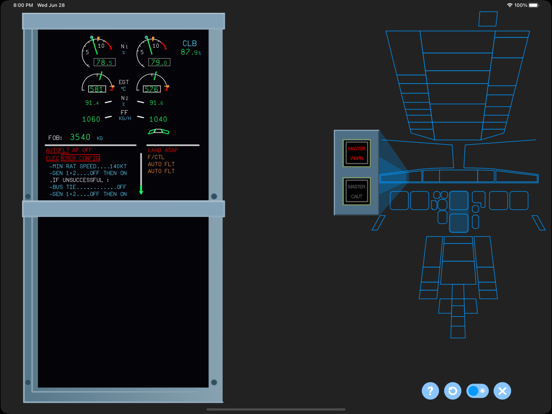This screenshot has height=414, width=552.
Task: Select the fuel flow value 1040
Action: point(158,119)
